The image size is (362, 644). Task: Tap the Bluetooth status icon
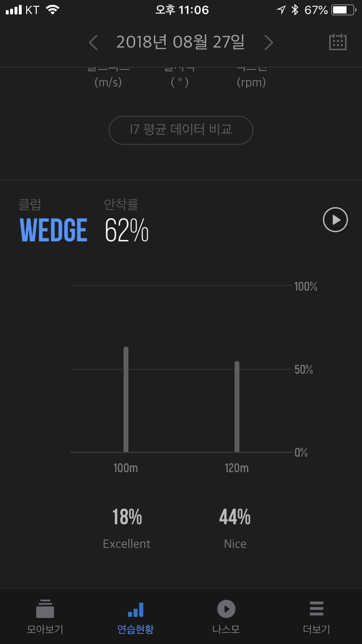(x=295, y=10)
